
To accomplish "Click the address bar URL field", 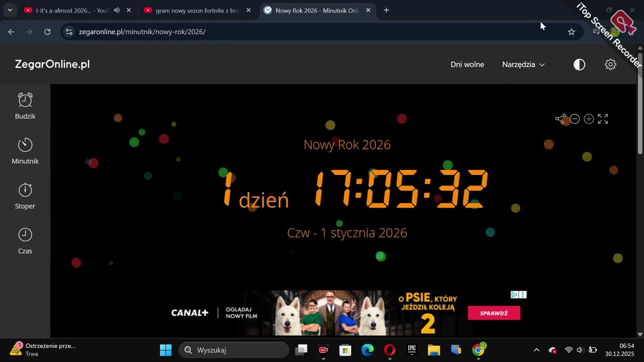I will 322,32.
